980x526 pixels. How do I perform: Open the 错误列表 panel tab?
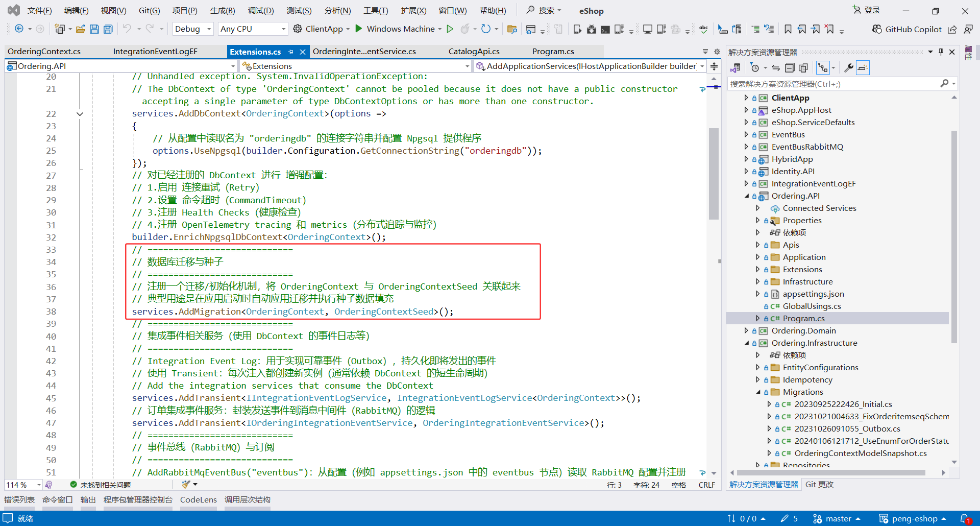pos(19,500)
